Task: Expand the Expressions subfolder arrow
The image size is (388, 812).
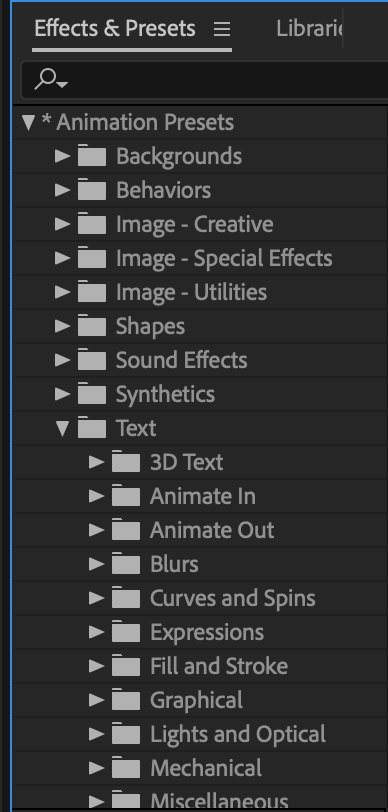Action: coord(96,632)
